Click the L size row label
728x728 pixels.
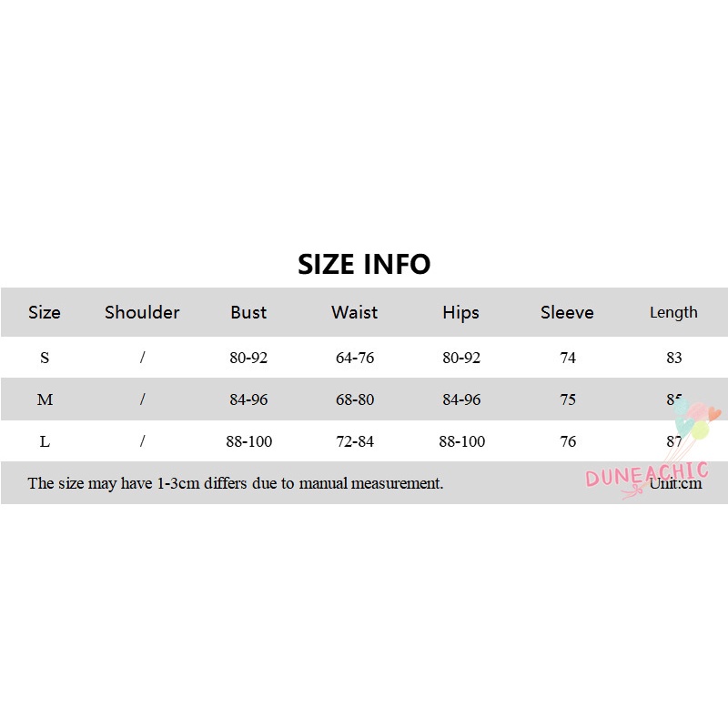click(45, 441)
